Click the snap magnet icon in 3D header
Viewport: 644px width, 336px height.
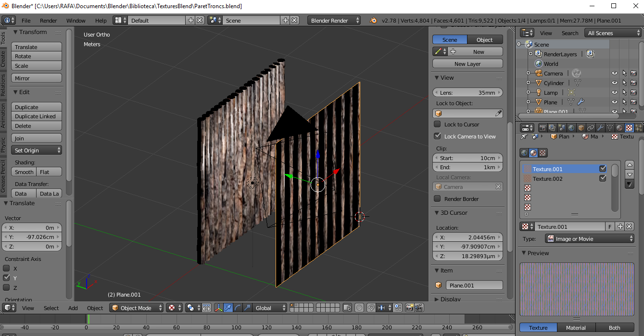pos(371,308)
